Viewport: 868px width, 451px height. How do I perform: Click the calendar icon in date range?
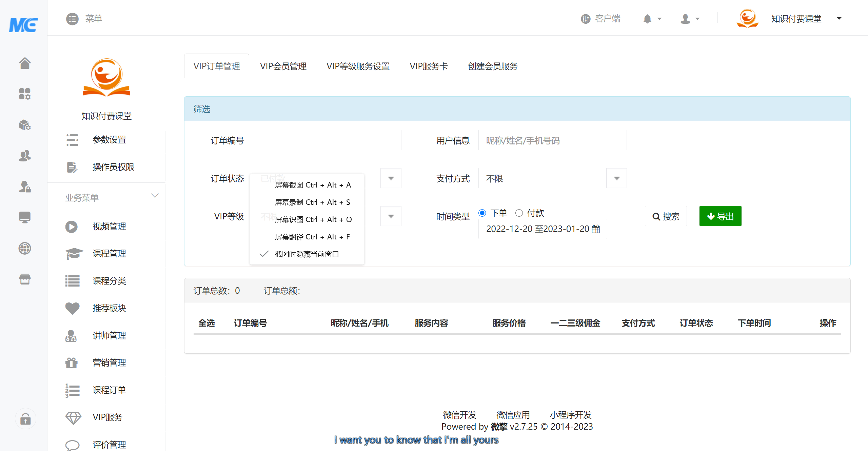596,229
